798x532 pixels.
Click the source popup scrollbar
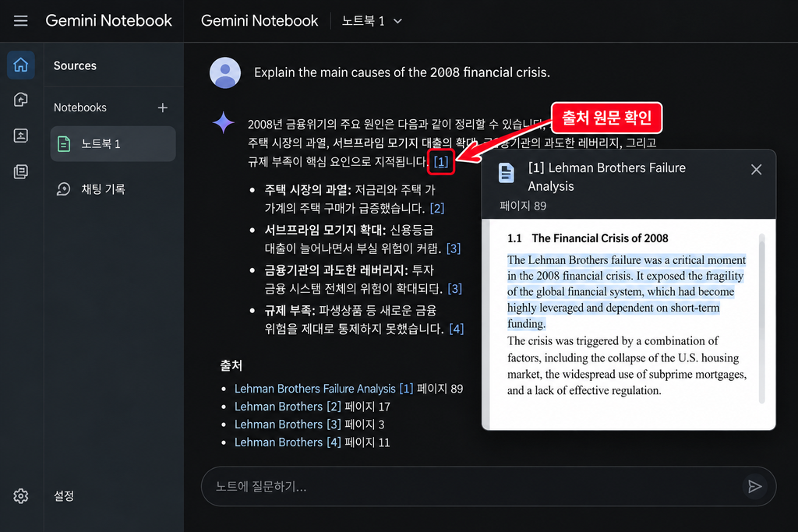[x=762, y=319]
